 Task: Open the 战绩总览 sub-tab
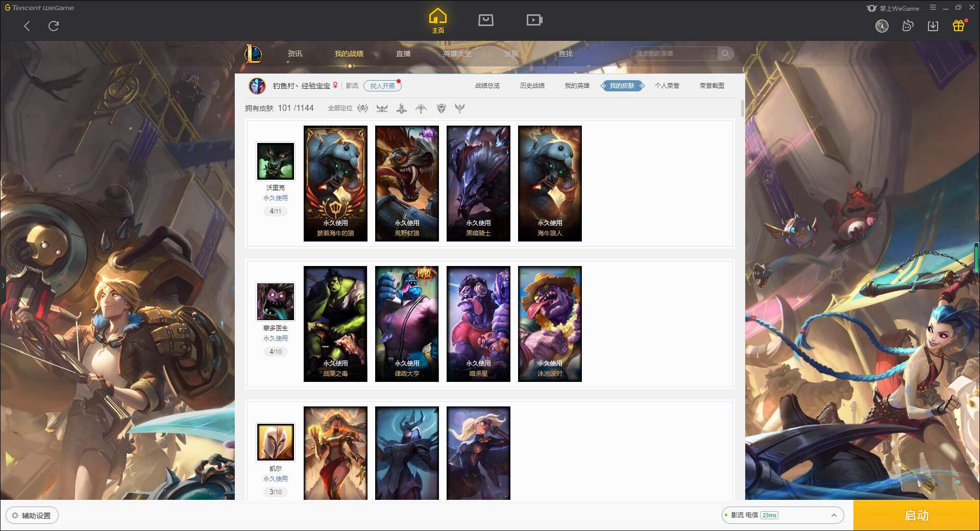pos(487,86)
